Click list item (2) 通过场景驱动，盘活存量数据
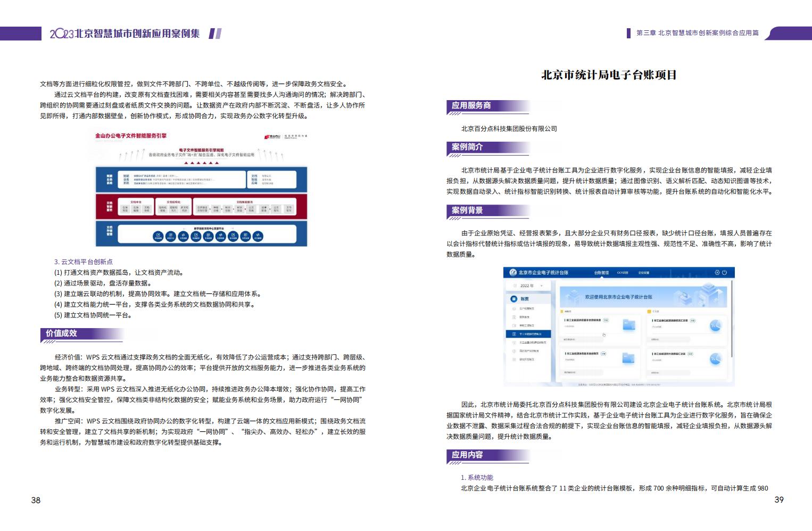 tap(103, 283)
